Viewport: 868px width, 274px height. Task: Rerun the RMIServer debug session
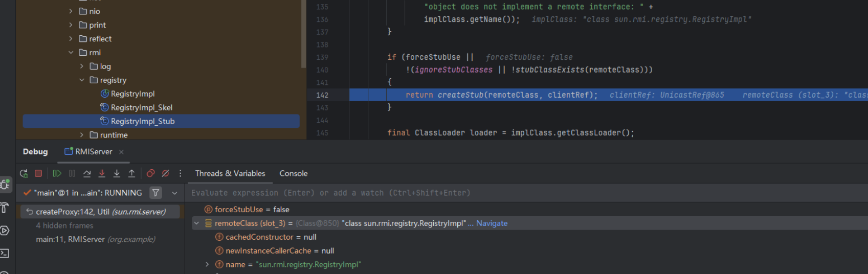point(24,174)
